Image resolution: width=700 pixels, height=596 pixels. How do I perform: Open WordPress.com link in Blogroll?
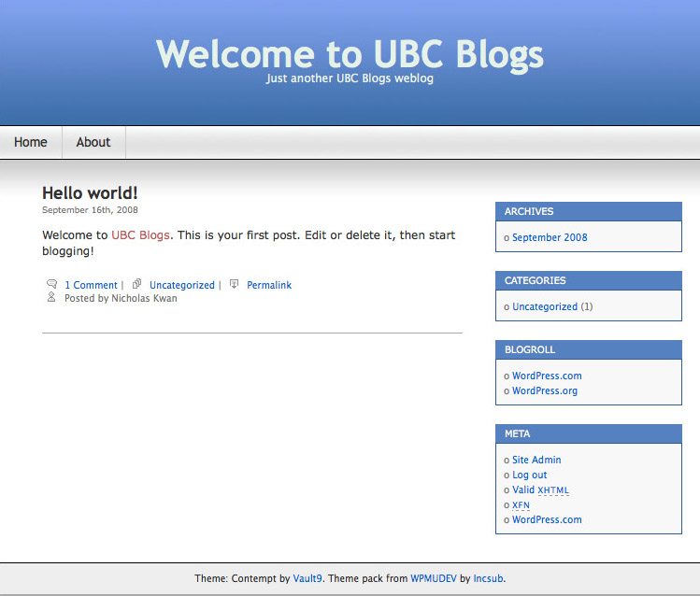pos(547,376)
